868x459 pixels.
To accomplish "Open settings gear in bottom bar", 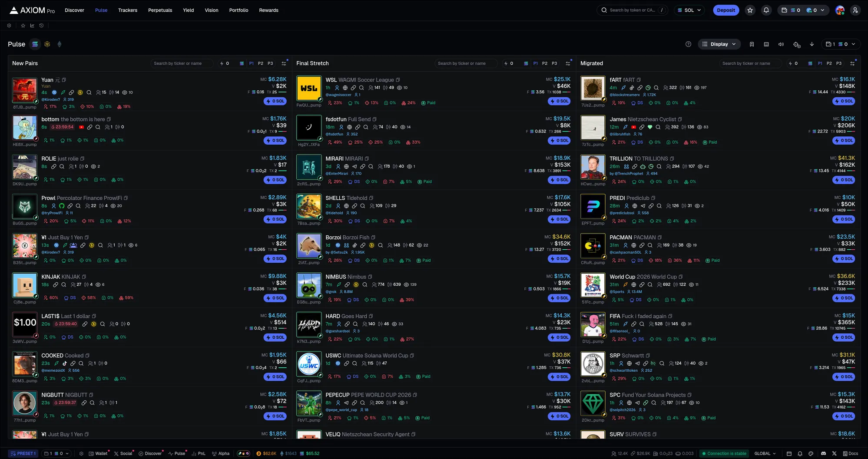I will point(81,453).
